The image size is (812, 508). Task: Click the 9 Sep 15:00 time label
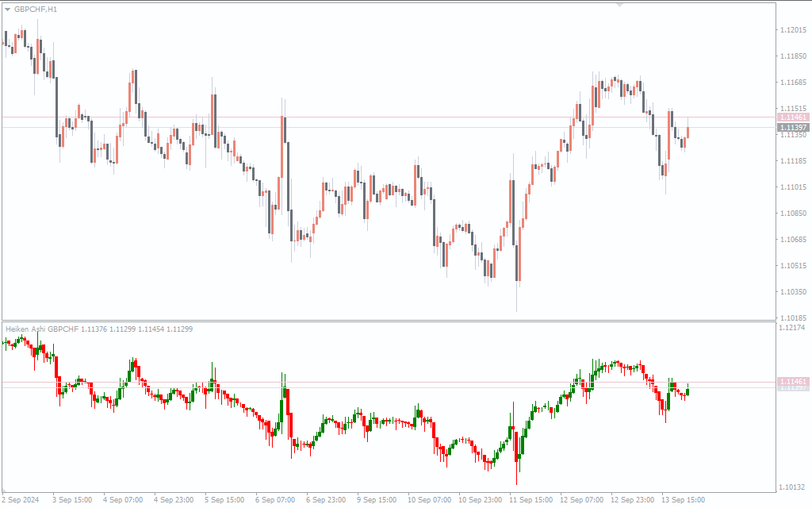coord(377,500)
